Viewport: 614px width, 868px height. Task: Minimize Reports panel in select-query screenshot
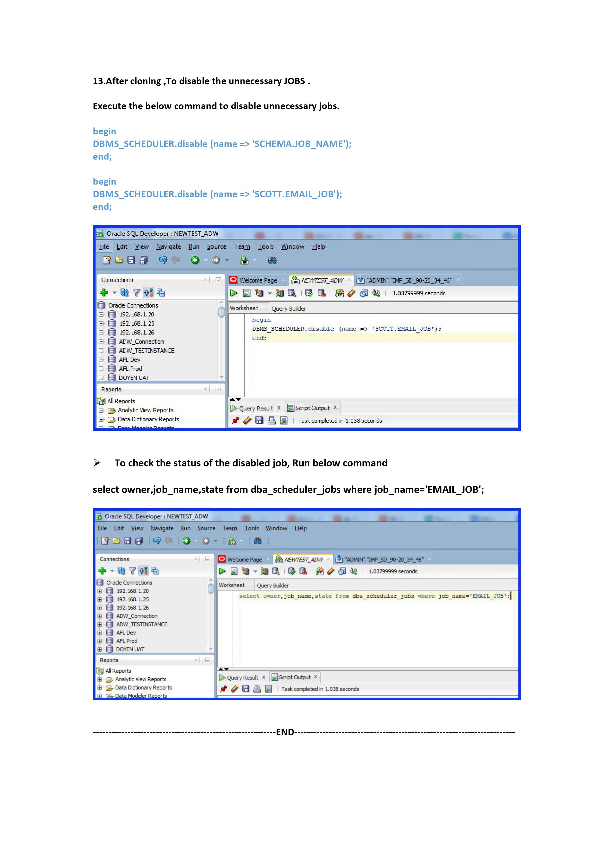pos(208,660)
